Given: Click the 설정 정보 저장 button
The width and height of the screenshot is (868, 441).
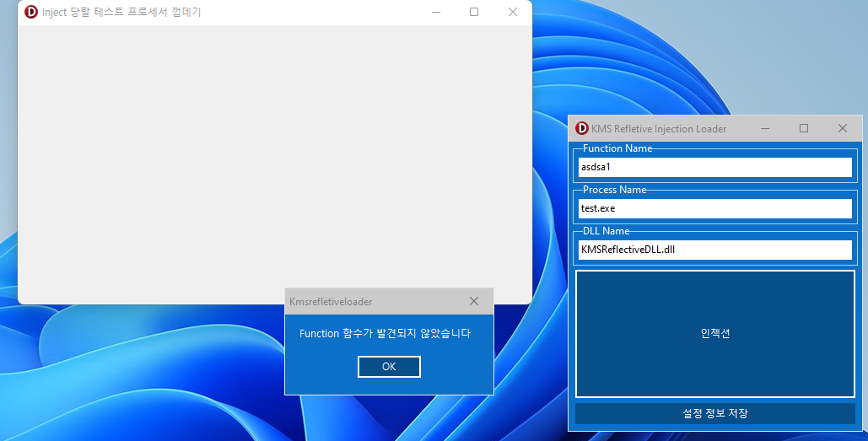Looking at the screenshot, I should (715, 413).
